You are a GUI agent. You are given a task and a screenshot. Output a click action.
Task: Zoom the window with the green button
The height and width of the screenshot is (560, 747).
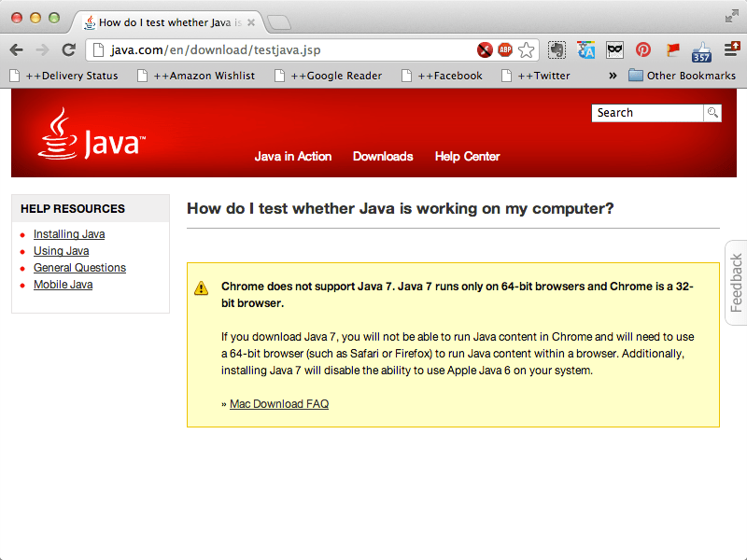54,18
